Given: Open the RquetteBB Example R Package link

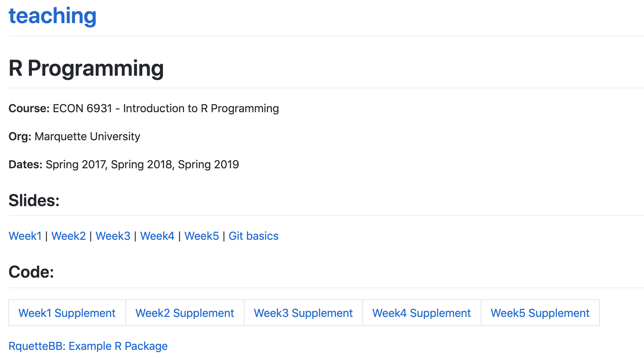Looking at the screenshot, I should 88,346.
